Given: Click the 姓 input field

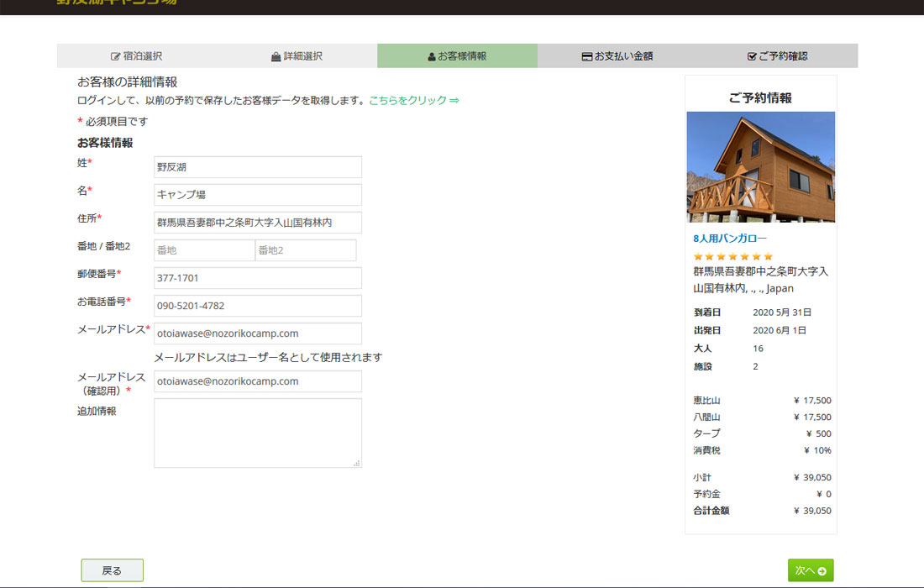Looking at the screenshot, I should [256, 166].
